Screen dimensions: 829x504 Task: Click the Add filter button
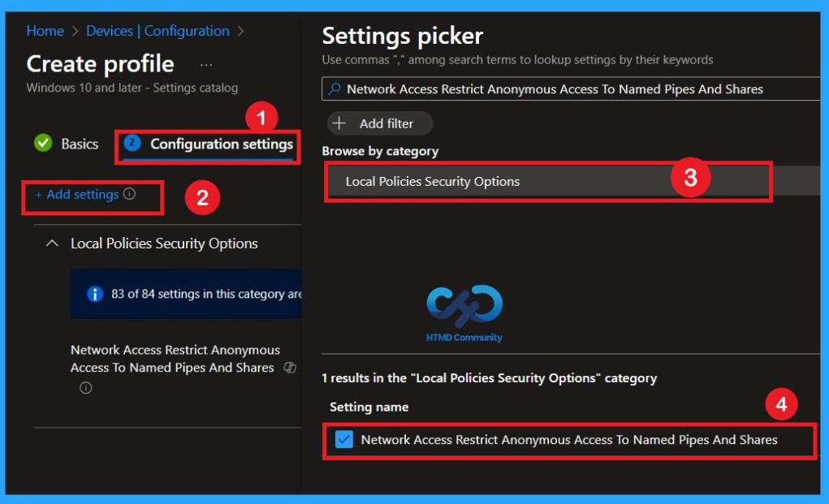379,123
